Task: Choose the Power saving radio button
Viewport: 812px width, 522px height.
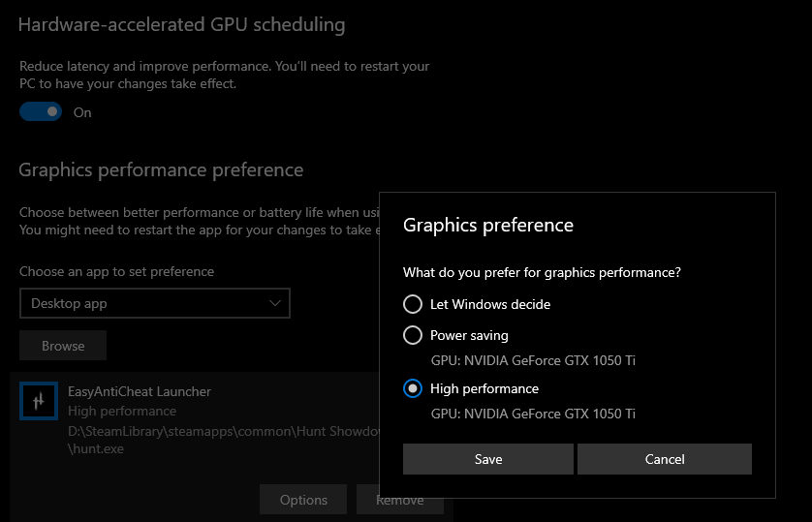Action: coord(413,335)
